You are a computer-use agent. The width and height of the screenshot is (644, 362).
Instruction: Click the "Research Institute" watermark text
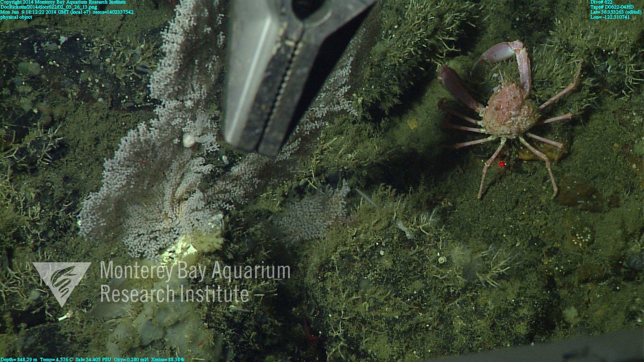tap(174, 294)
